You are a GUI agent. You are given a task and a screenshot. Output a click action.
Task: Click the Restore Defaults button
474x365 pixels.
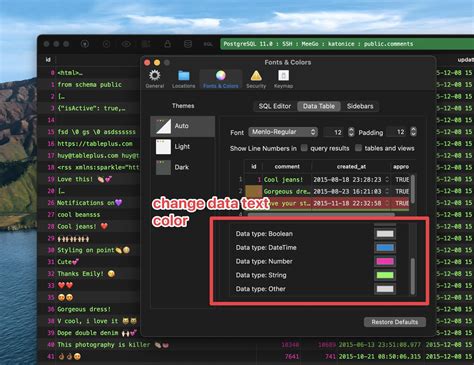tap(395, 322)
